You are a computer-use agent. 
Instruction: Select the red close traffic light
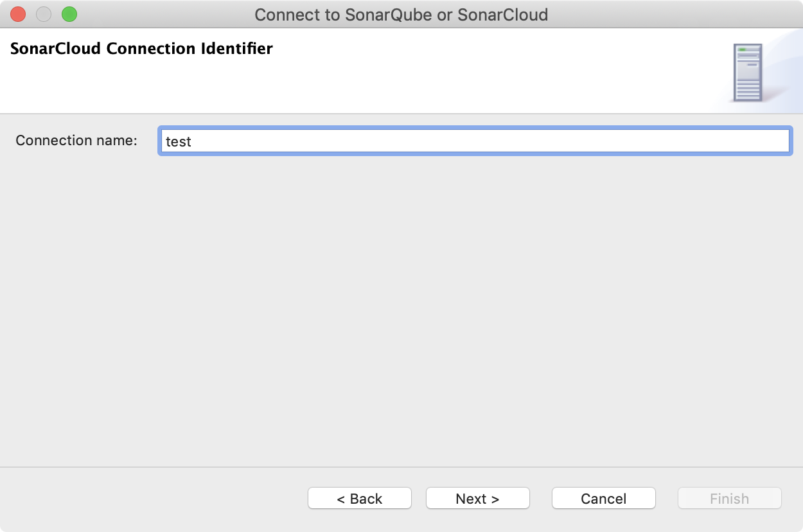click(17, 14)
